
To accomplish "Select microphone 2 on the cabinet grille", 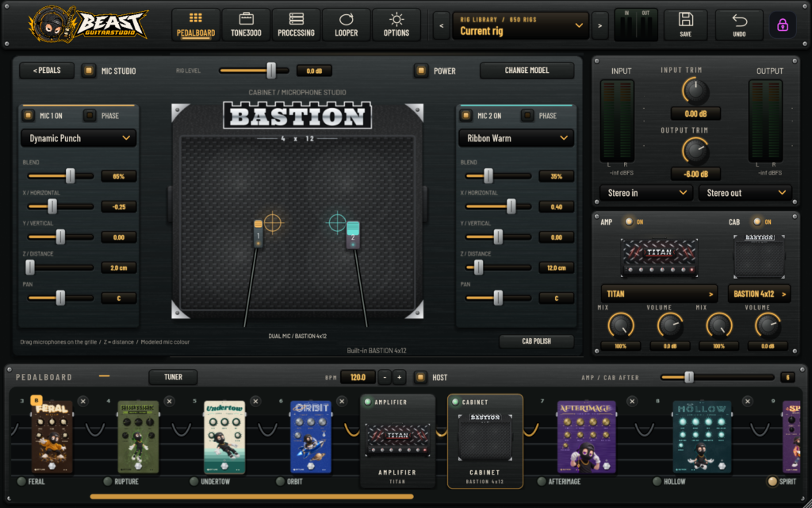I will pos(353,235).
